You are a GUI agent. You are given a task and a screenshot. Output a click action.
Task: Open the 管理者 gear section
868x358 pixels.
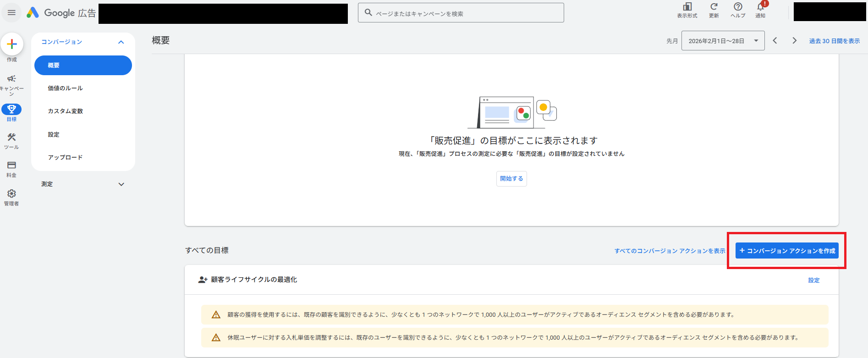11,194
